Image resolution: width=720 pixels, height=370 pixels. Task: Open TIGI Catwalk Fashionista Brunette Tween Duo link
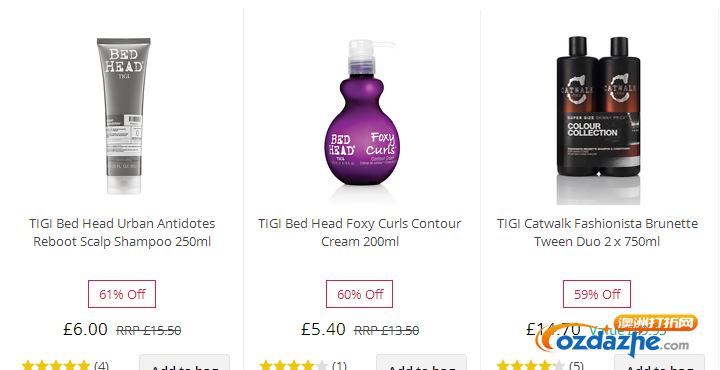(597, 232)
